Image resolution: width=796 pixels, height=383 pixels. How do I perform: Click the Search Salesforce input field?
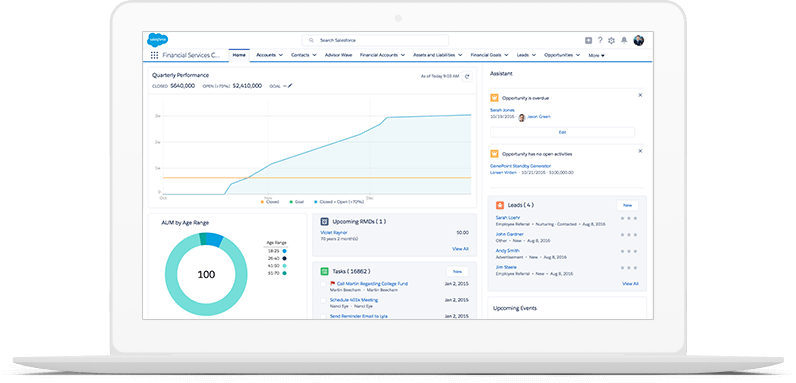click(x=375, y=40)
